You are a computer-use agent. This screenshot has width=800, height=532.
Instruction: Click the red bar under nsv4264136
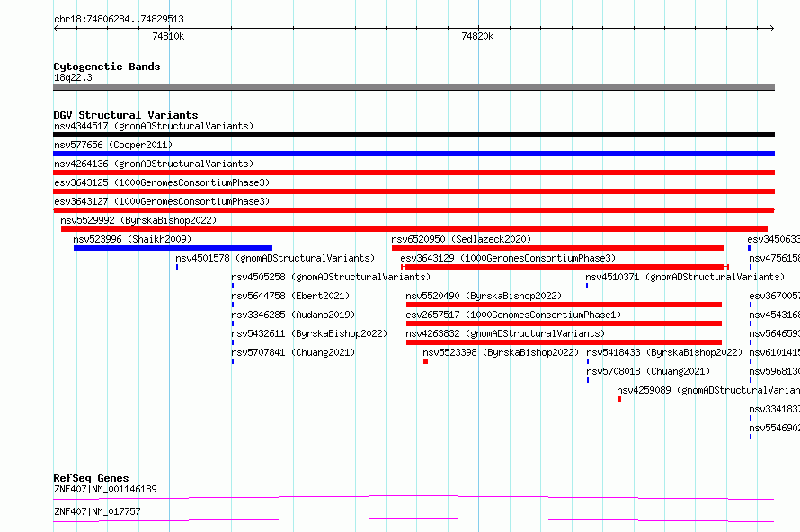tap(413, 173)
